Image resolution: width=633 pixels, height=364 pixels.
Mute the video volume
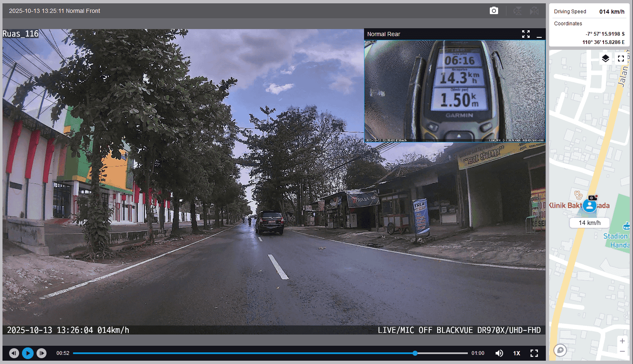(x=499, y=353)
